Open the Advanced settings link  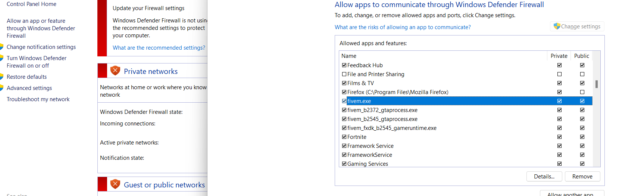click(29, 88)
